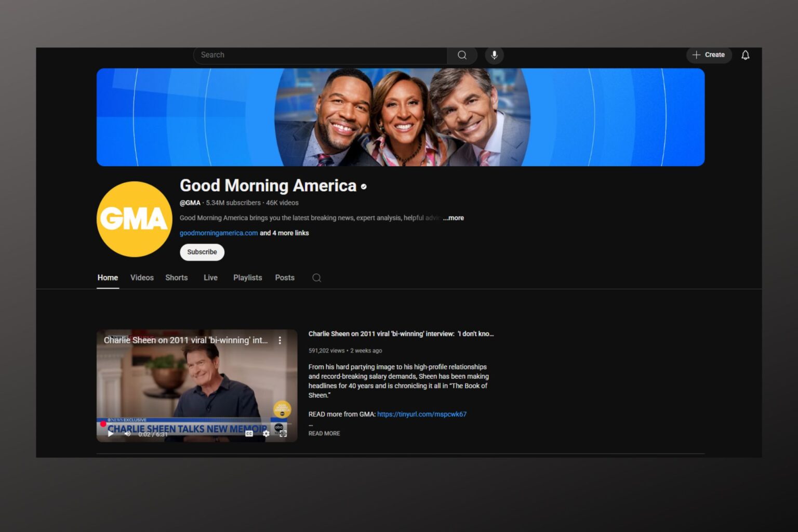The image size is (798, 532).
Task: Subscribe to the Good Morning America channel
Action: click(x=202, y=252)
